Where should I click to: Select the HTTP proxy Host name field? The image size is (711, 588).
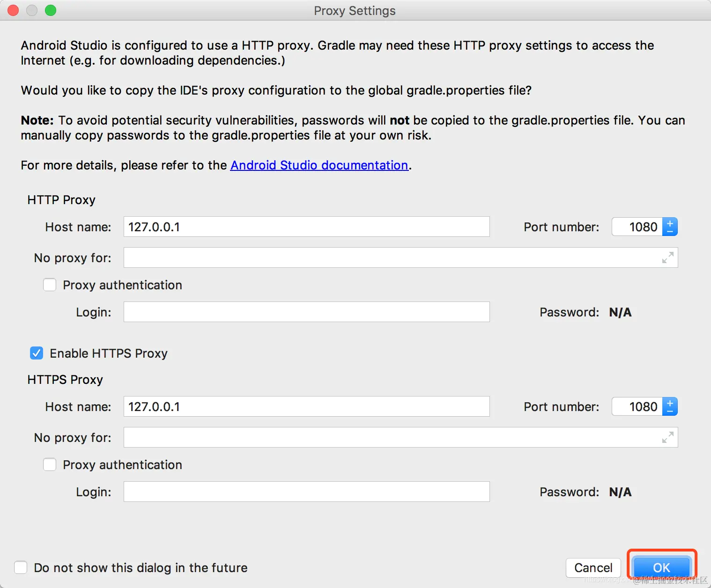(x=306, y=227)
